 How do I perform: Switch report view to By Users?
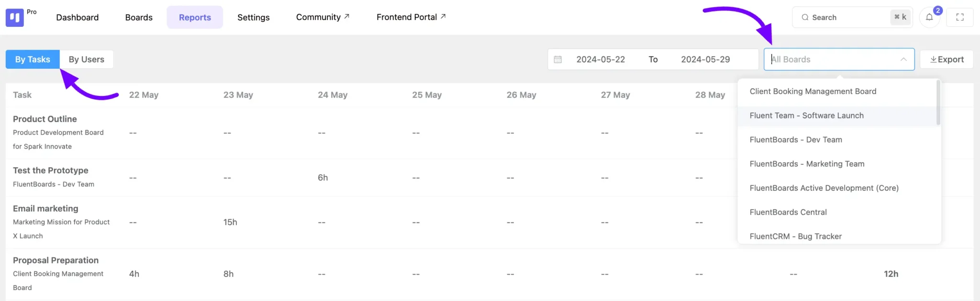pyautogui.click(x=86, y=59)
